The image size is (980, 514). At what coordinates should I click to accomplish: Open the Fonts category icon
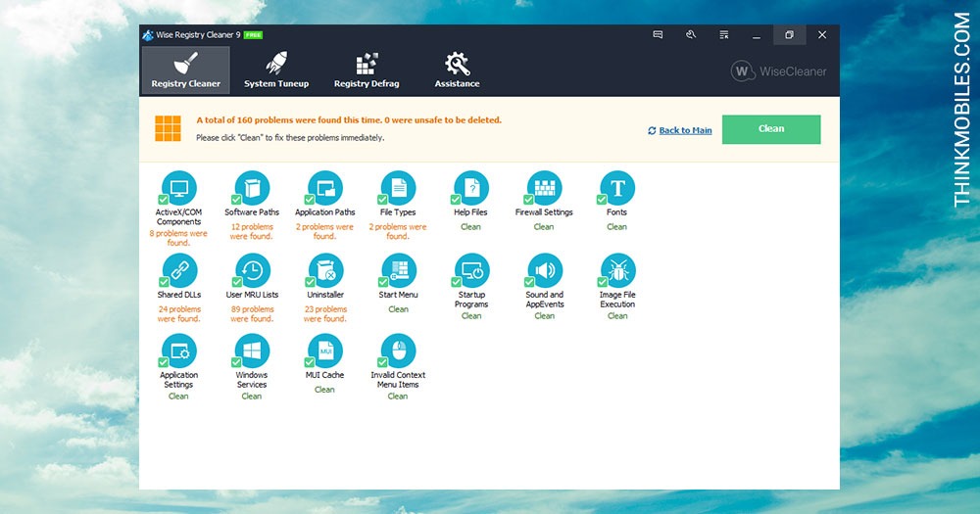coord(617,188)
